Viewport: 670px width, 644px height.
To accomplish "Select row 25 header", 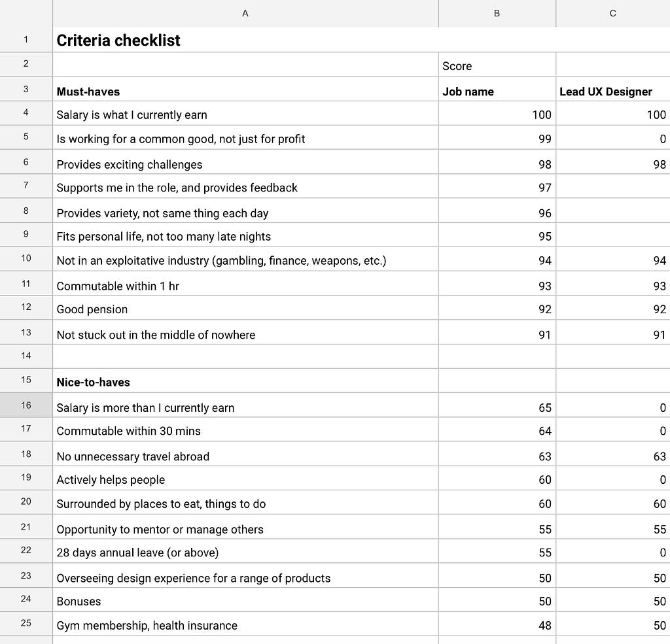I will tap(26, 623).
